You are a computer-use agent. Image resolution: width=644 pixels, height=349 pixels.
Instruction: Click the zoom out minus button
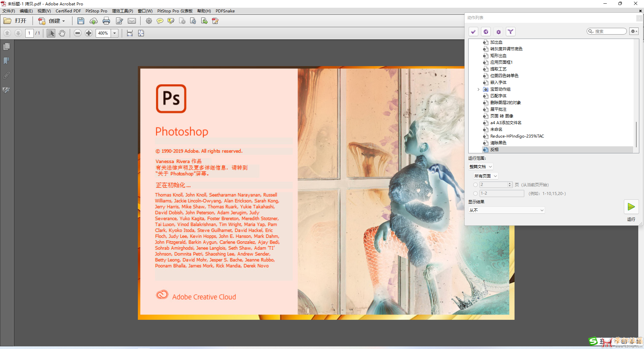tap(77, 33)
